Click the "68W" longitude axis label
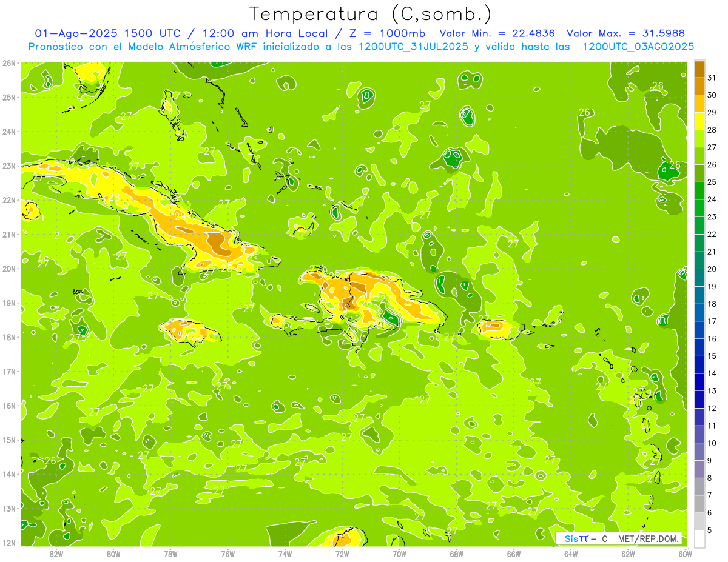This screenshot has width=728, height=562. (x=457, y=553)
